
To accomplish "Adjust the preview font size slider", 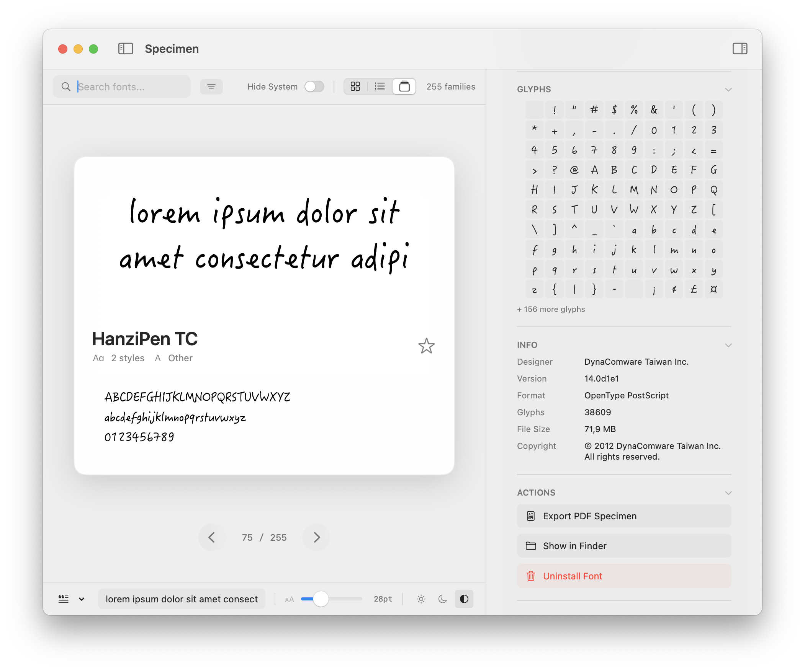I will click(321, 599).
